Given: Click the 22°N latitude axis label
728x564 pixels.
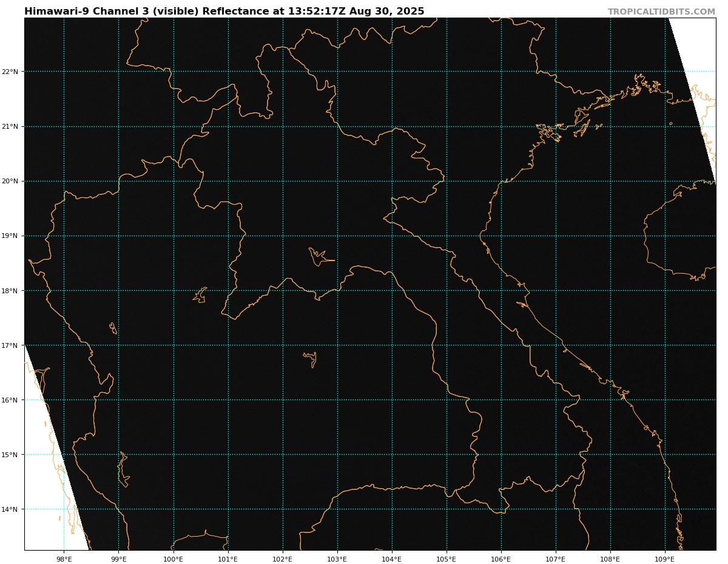Looking at the screenshot, I should (x=10, y=72).
